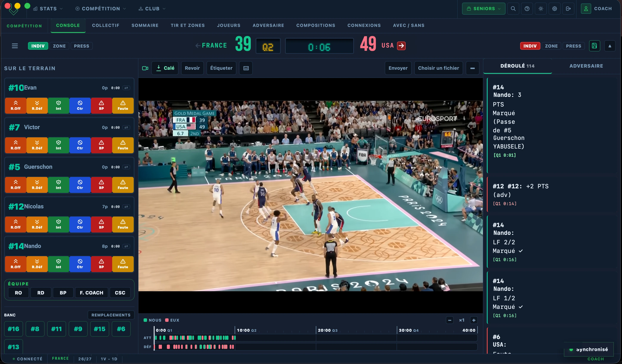Click the red arrow icon next to USA
The height and width of the screenshot is (364, 622).
pyautogui.click(x=401, y=46)
